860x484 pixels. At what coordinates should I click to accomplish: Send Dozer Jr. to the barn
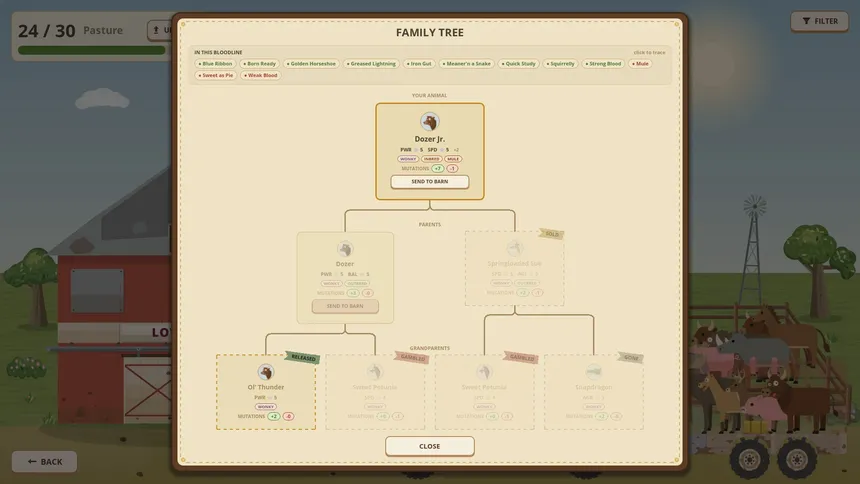429,182
